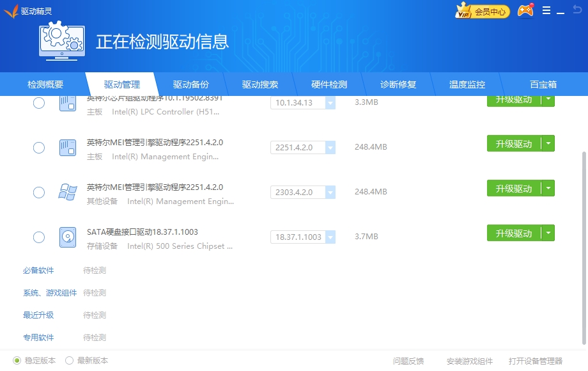Open the 最近升级 section link
Viewport: 588px width, 371px height.
coord(38,315)
